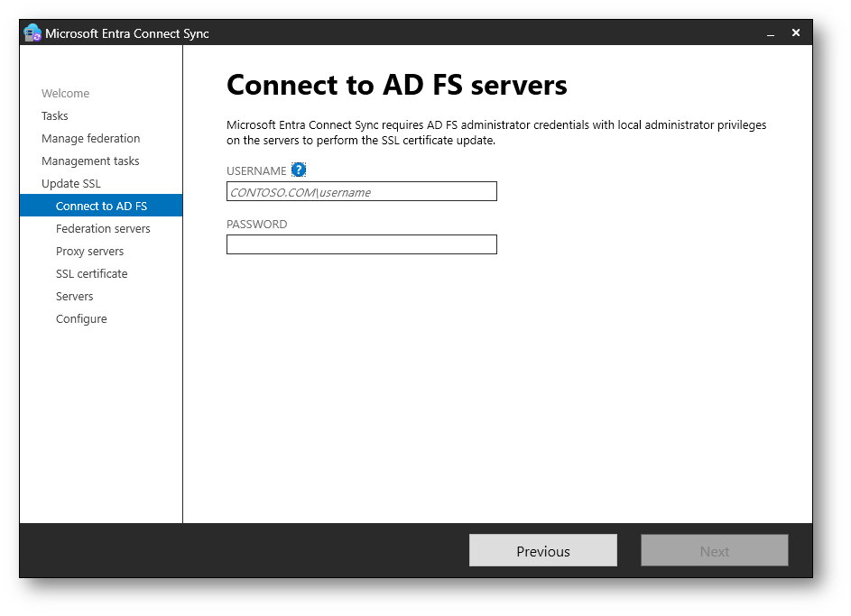Select the Update SSL sidebar entry
This screenshot has width=851, height=616.
tap(71, 184)
